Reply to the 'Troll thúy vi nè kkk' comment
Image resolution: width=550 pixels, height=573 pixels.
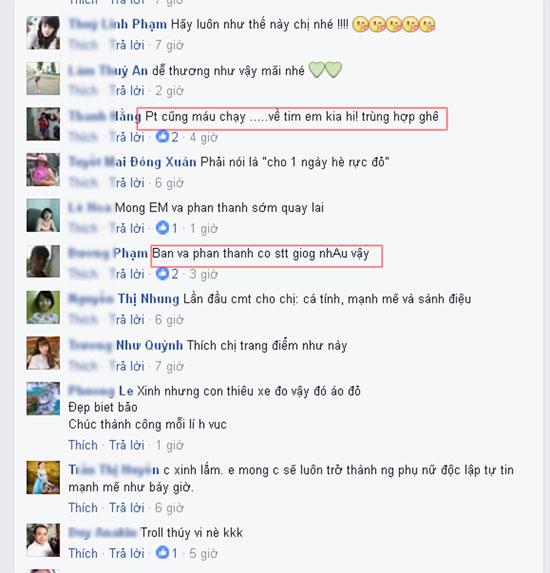click(127, 553)
